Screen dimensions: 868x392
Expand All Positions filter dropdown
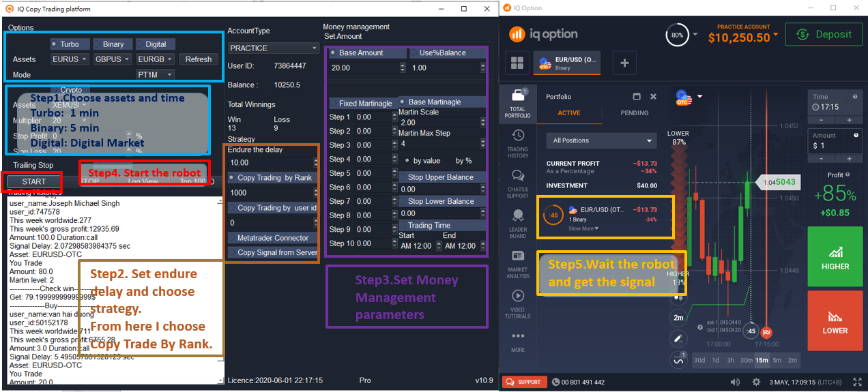click(x=602, y=140)
